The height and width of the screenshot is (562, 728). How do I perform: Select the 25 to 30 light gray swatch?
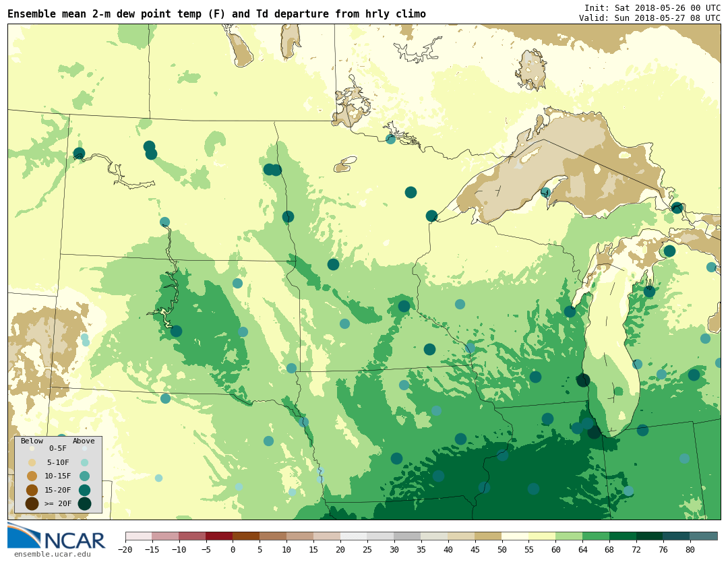tap(381, 536)
